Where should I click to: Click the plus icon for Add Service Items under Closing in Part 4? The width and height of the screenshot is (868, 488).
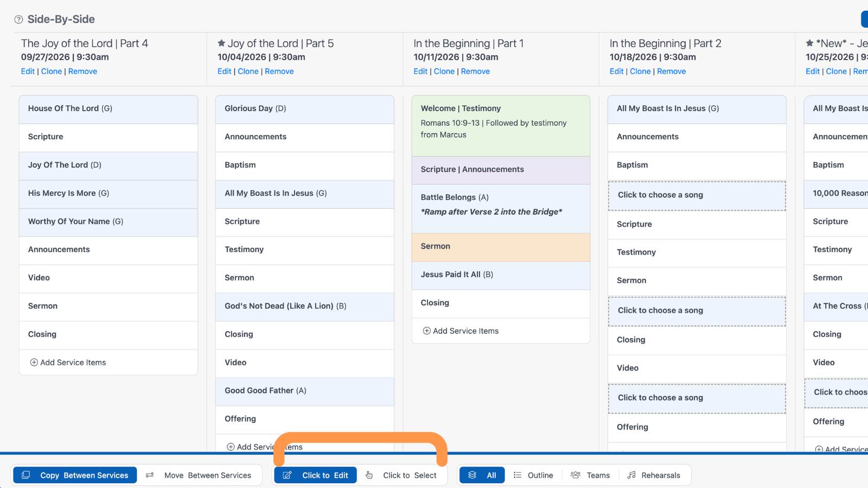tap(34, 362)
